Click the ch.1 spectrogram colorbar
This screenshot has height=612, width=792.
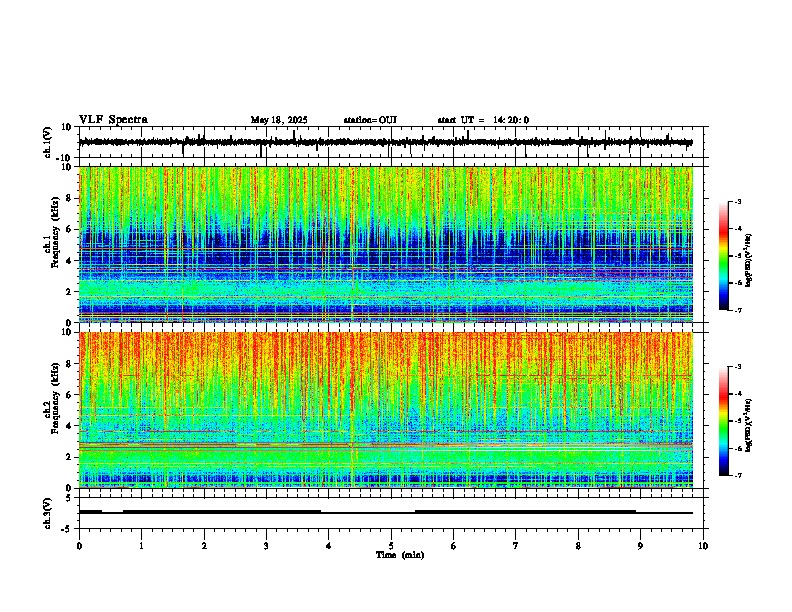pos(723,256)
